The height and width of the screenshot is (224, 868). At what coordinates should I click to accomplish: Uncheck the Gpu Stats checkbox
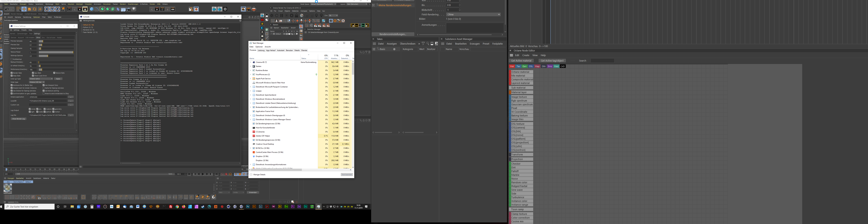(x=33, y=73)
